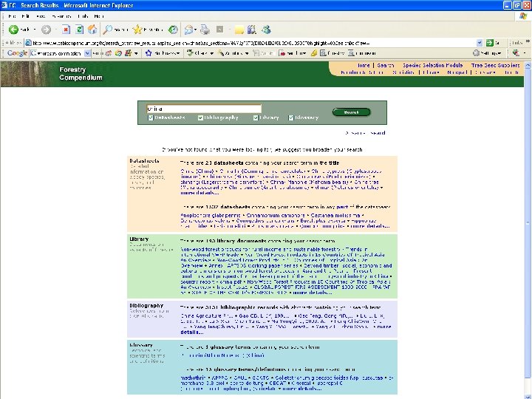Open the Back button history dropdown arrow
532x399 pixels.
(35, 30)
